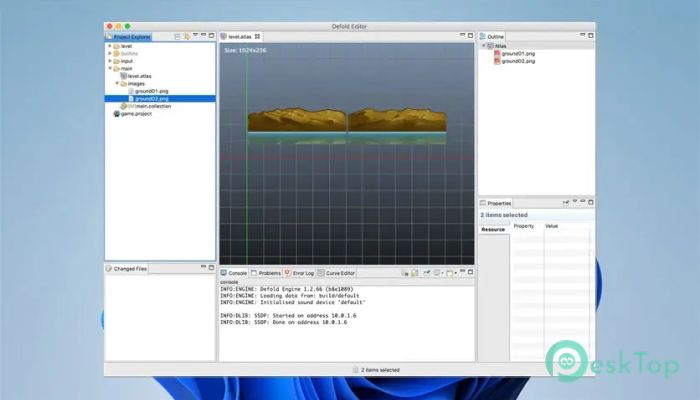
Task: Click the level.atlas file icon
Action: pyautogui.click(x=124, y=76)
